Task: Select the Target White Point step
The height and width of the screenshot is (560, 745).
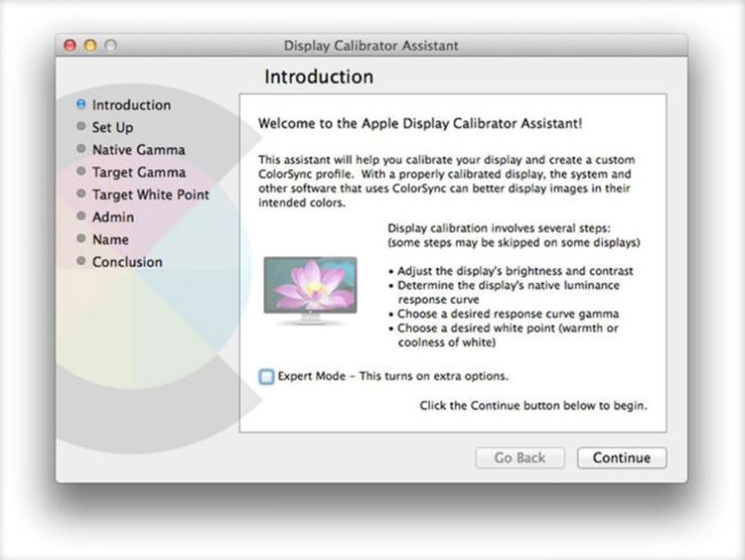Action: coord(143,195)
